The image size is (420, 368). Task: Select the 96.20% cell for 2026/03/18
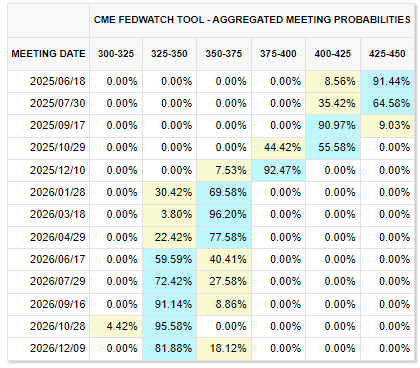click(224, 215)
